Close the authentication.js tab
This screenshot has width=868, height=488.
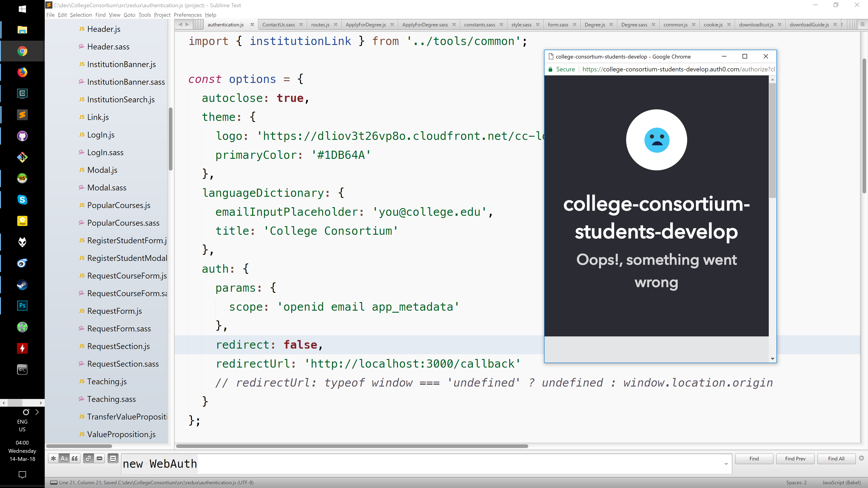tap(252, 25)
